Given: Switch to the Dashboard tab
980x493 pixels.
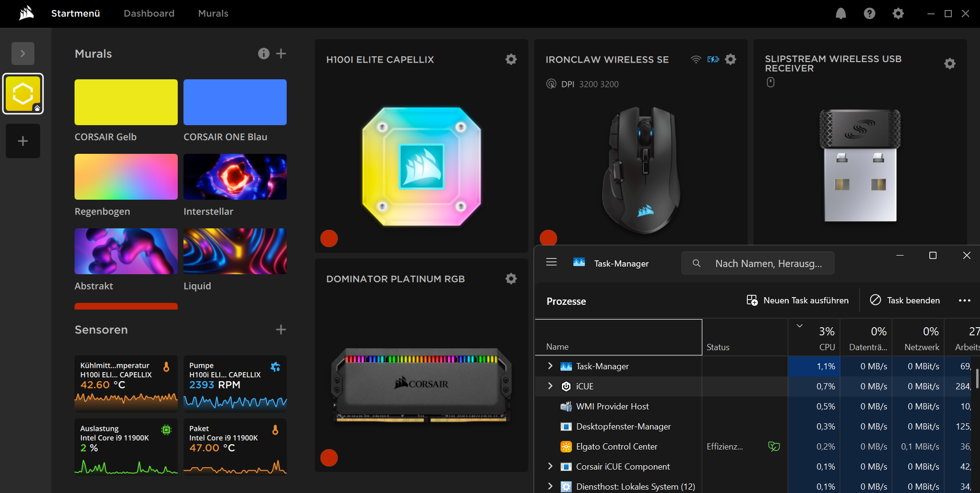Looking at the screenshot, I should pos(149,13).
